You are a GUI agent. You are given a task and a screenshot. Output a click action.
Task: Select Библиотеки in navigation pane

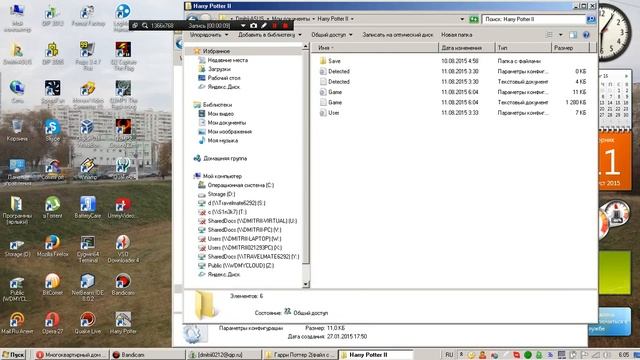pyautogui.click(x=217, y=105)
